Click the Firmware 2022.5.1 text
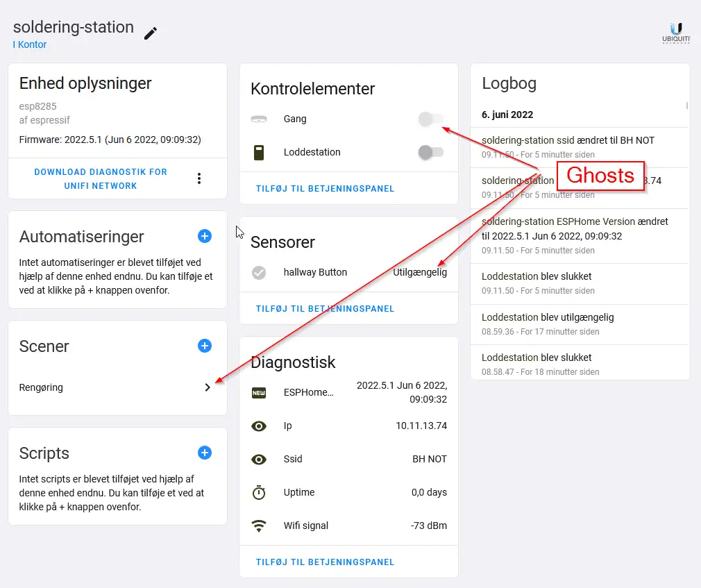The width and height of the screenshot is (701, 588). click(110, 140)
